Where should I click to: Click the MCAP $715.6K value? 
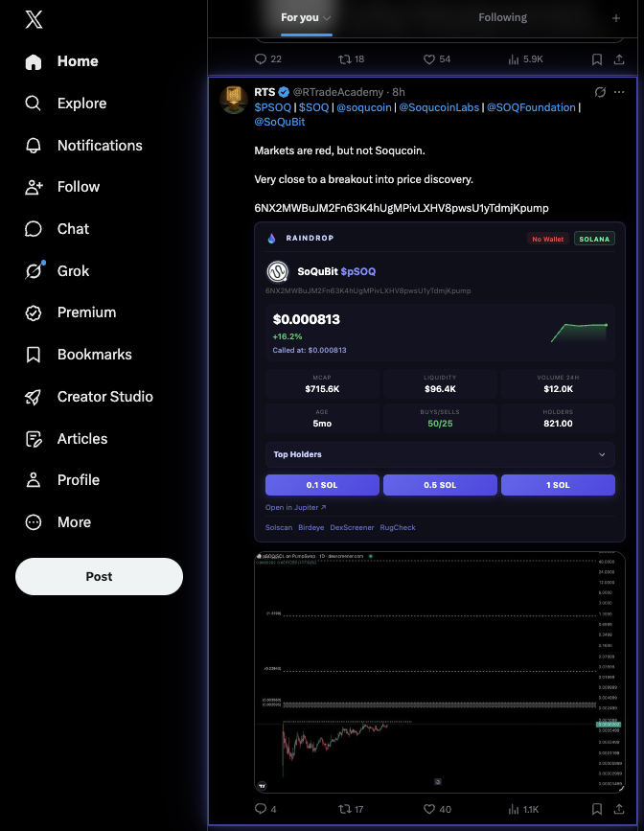coord(322,389)
